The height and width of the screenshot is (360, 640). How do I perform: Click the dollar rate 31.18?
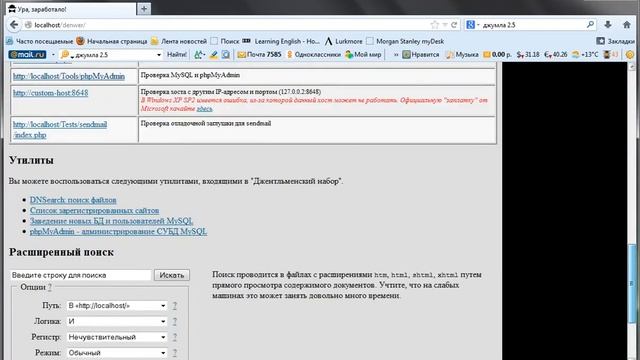click(x=528, y=54)
